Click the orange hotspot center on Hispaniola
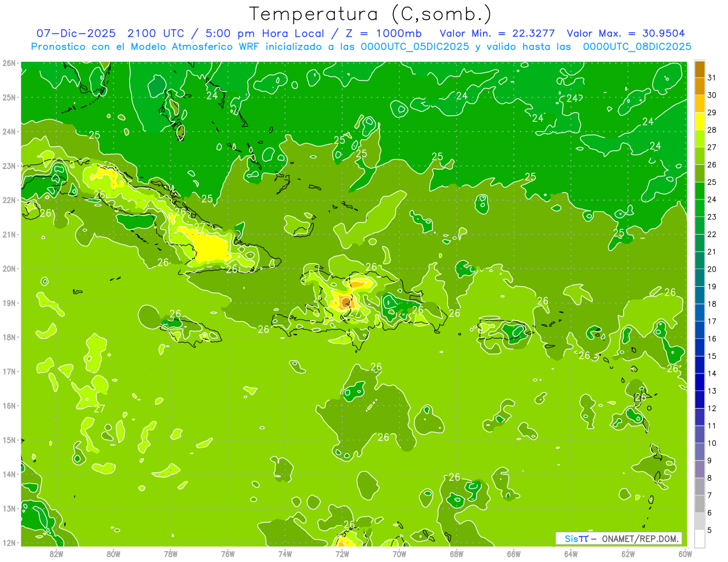728x562 pixels. click(x=345, y=301)
